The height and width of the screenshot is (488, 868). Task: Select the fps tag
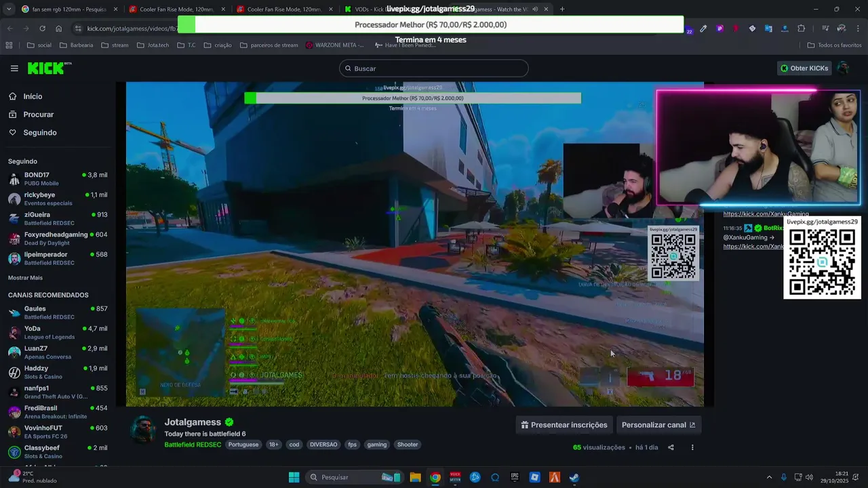(352, 445)
